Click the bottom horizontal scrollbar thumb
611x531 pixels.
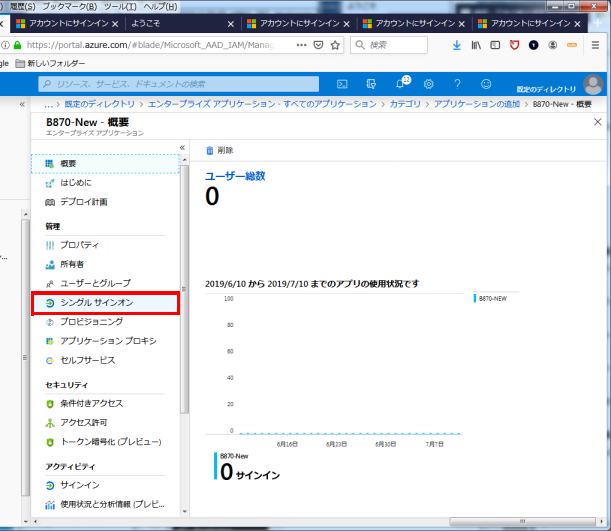[522, 521]
